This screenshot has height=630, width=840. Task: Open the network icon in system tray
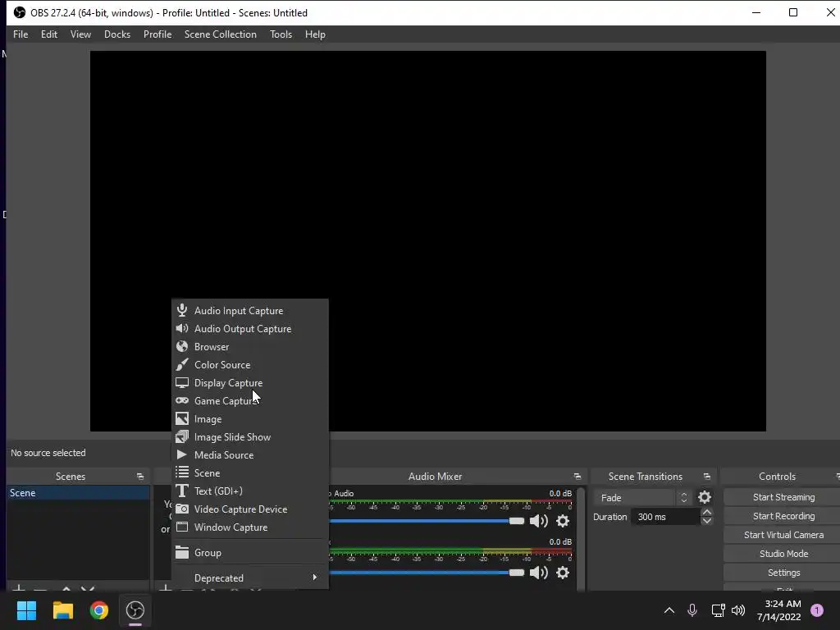[x=718, y=610]
